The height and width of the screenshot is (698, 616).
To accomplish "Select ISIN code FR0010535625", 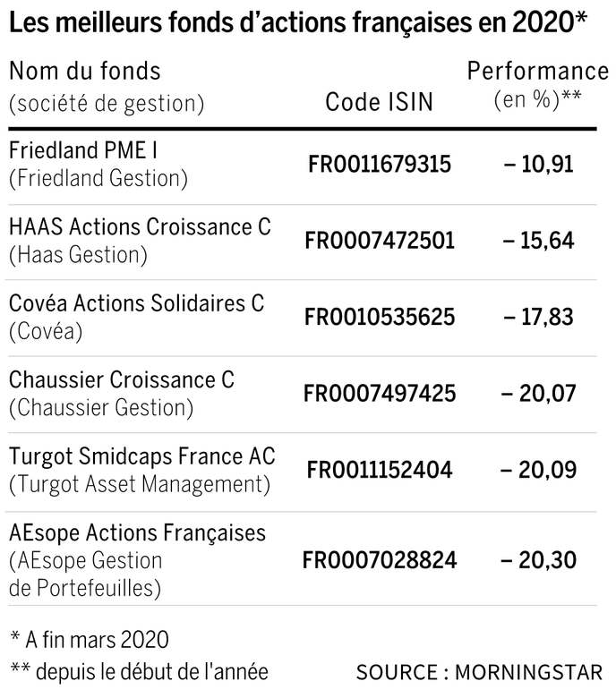I will (380, 317).
